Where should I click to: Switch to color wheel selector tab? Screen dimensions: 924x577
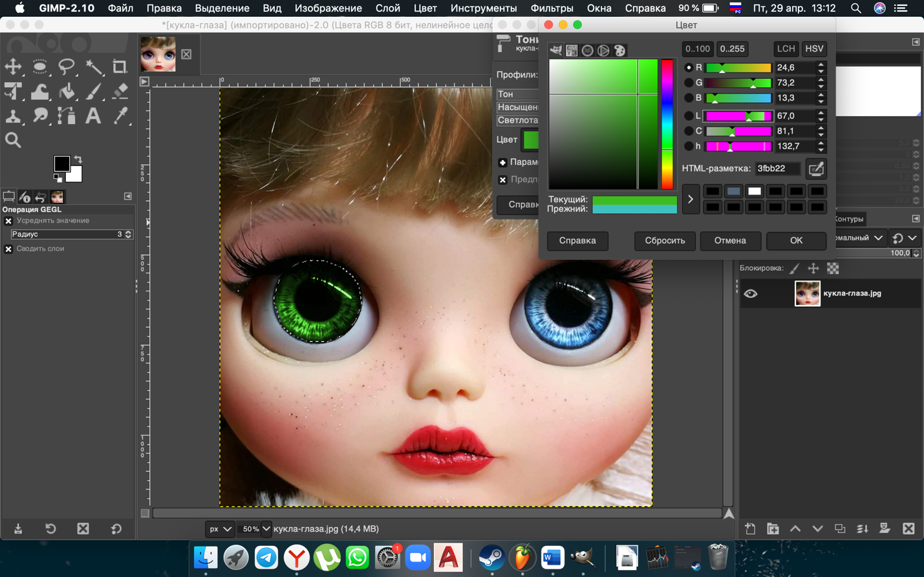point(603,50)
